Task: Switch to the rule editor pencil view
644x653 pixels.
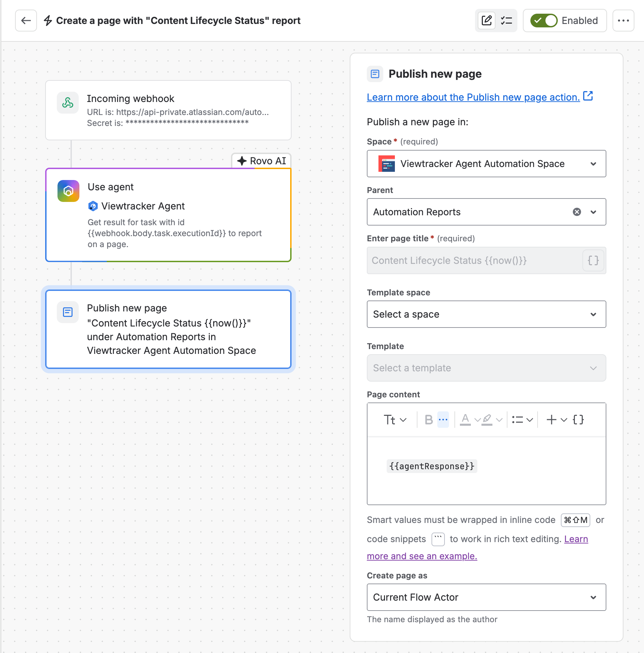Action: [487, 21]
